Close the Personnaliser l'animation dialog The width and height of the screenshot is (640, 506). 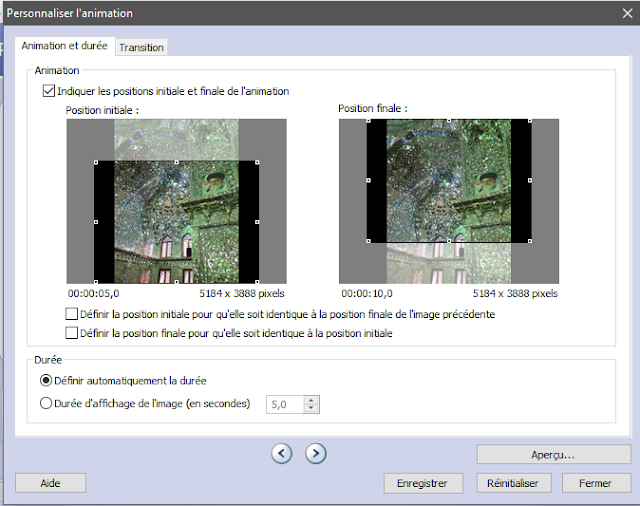click(628, 13)
